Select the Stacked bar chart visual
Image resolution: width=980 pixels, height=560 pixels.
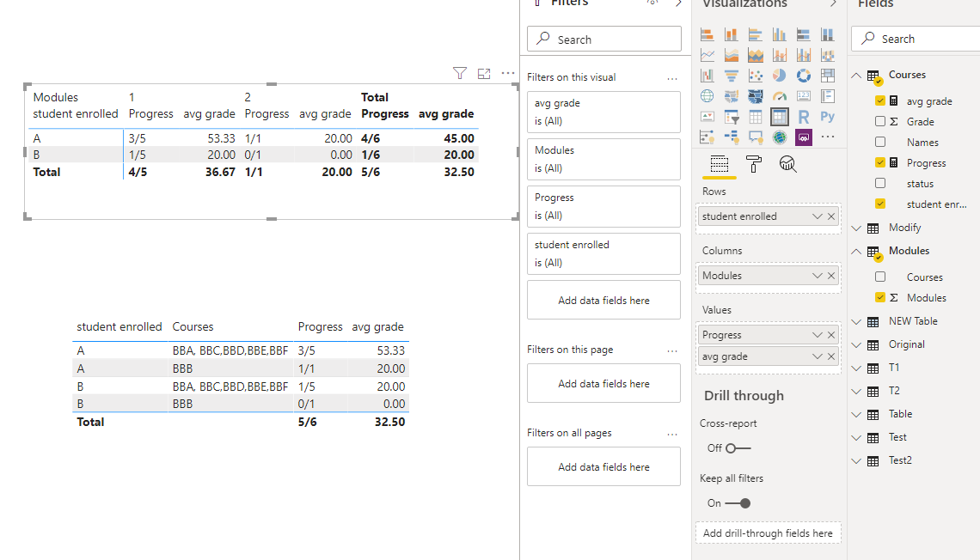[x=707, y=34]
